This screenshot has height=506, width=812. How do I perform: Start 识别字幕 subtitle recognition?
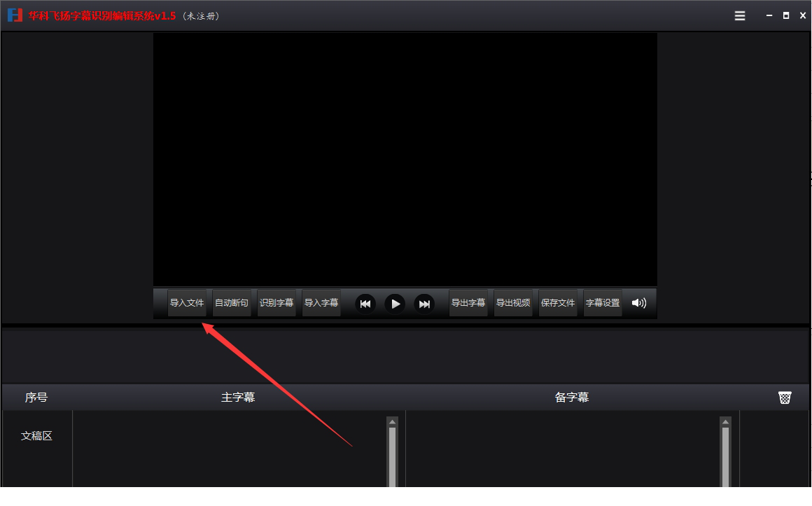276,303
